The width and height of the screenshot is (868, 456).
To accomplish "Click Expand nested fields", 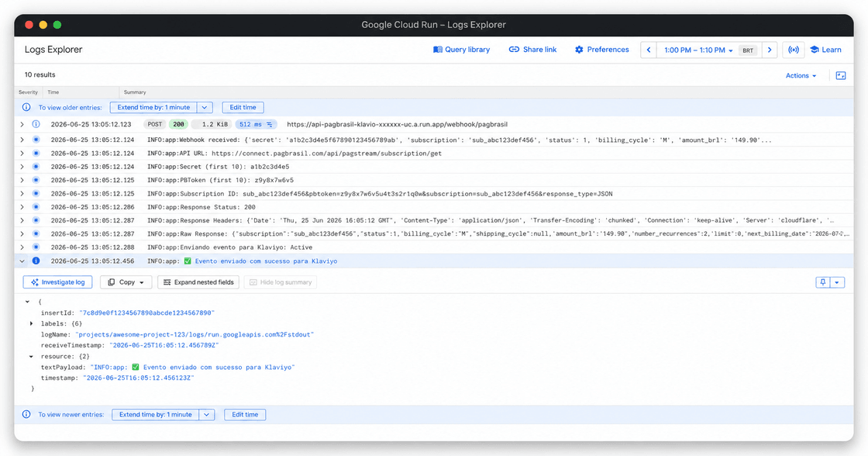I will (198, 282).
